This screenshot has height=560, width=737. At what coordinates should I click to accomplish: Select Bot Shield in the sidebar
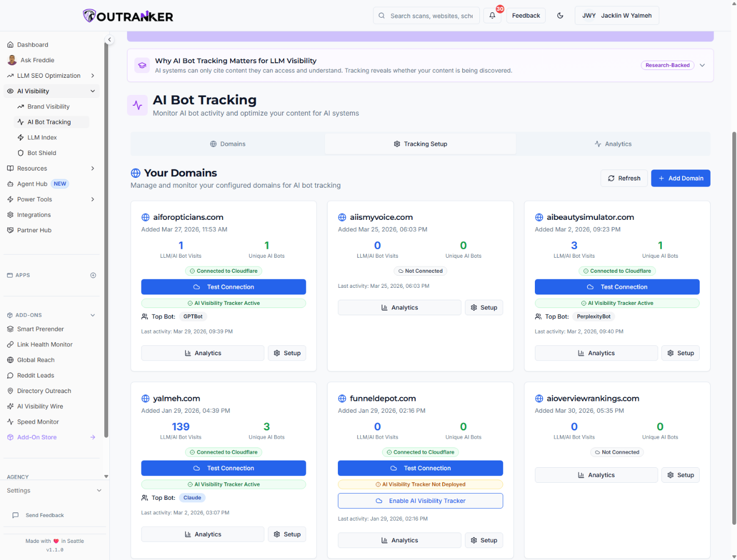[x=42, y=152]
